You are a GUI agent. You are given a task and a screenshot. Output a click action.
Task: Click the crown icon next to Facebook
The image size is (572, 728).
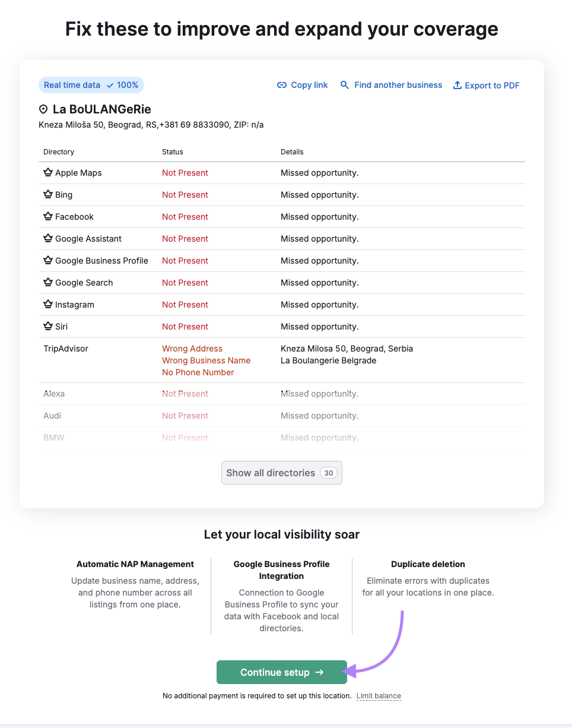click(x=48, y=216)
